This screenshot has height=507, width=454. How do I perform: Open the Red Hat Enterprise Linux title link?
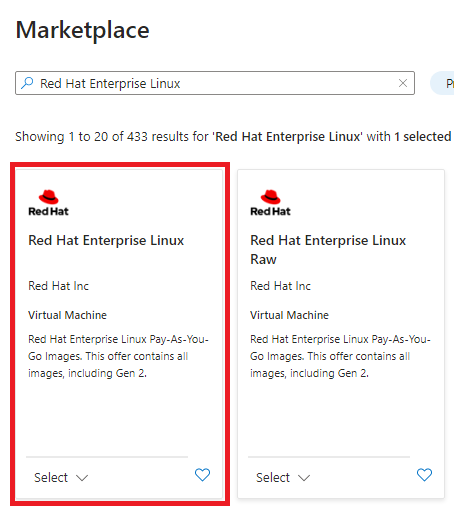106,240
